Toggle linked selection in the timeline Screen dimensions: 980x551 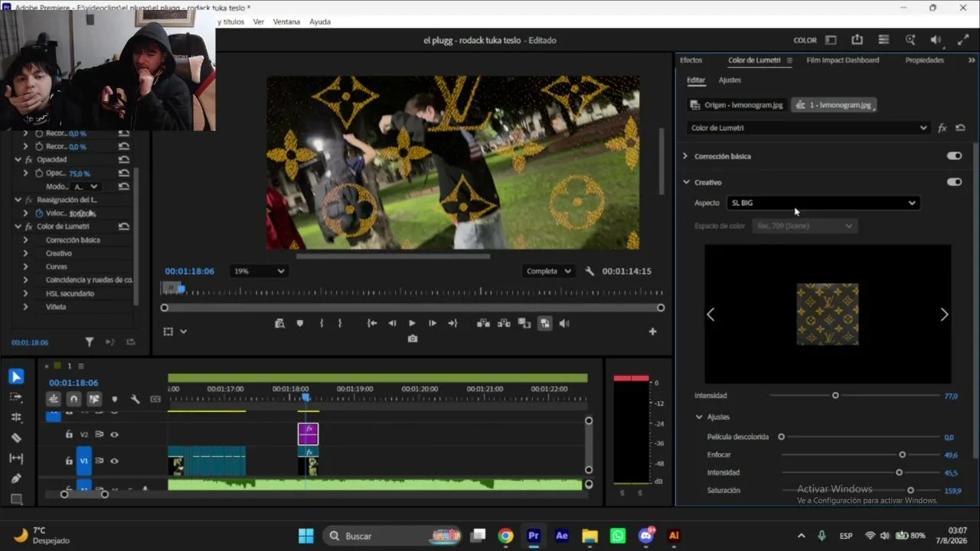[x=94, y=399]
